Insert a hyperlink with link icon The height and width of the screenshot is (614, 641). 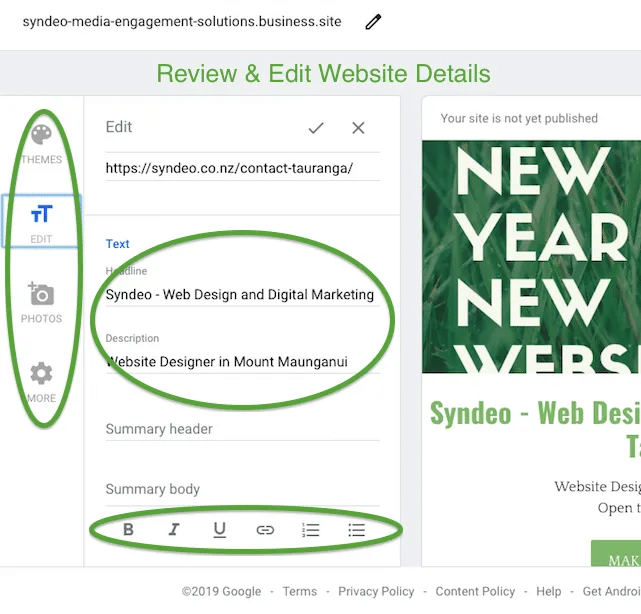tap(265, 530)
